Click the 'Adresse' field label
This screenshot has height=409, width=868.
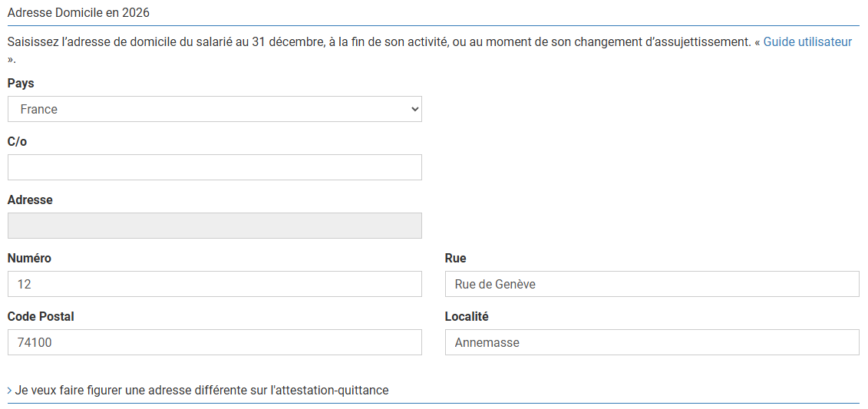30,200
